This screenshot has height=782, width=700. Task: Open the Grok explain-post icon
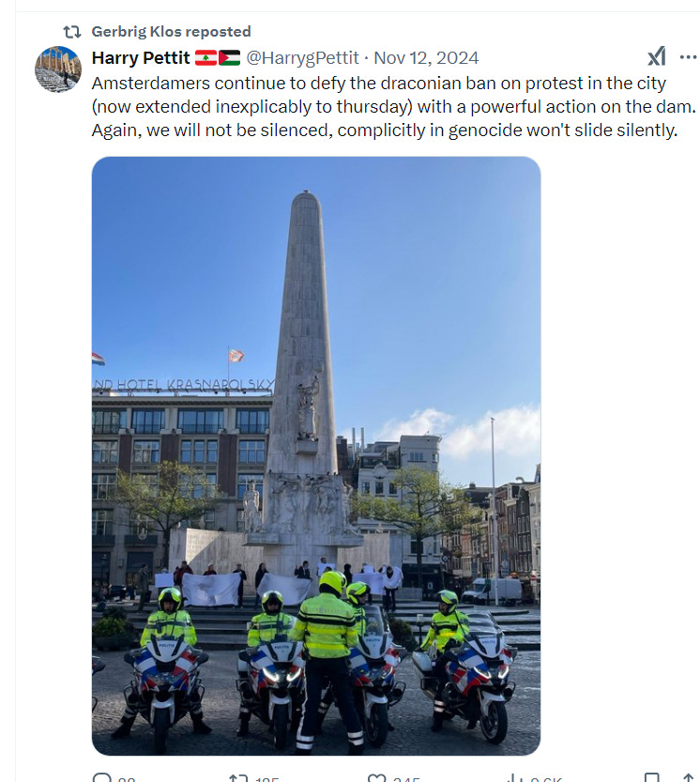(657, 56)
